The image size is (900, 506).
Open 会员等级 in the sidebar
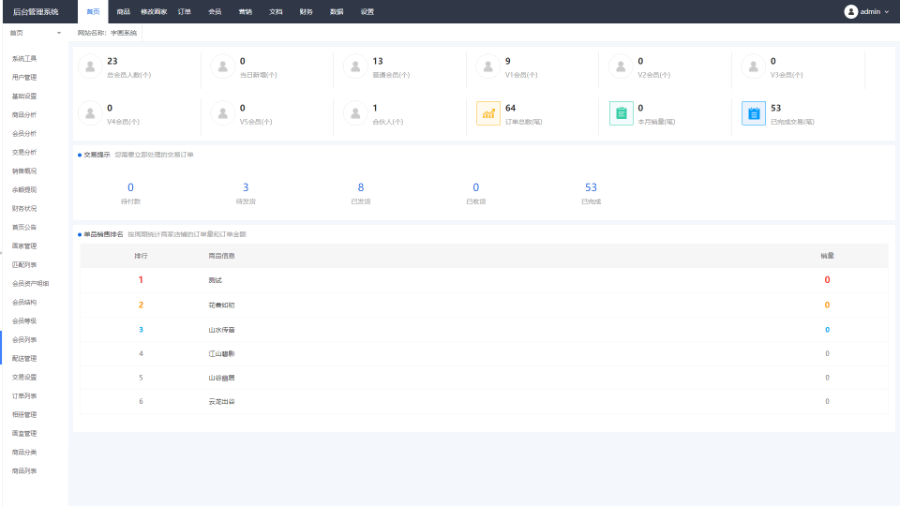pos(24,321)
